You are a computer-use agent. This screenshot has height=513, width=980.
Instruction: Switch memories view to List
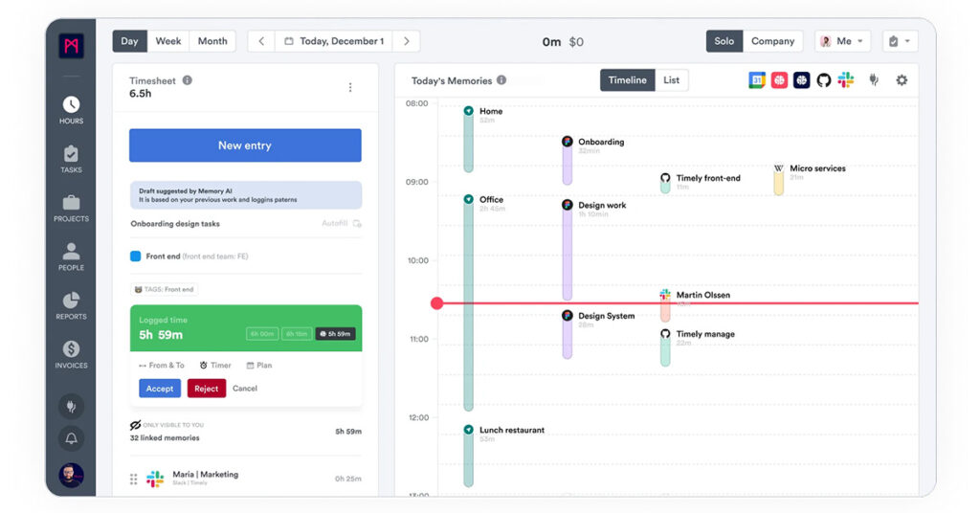(x=672, y=80)
